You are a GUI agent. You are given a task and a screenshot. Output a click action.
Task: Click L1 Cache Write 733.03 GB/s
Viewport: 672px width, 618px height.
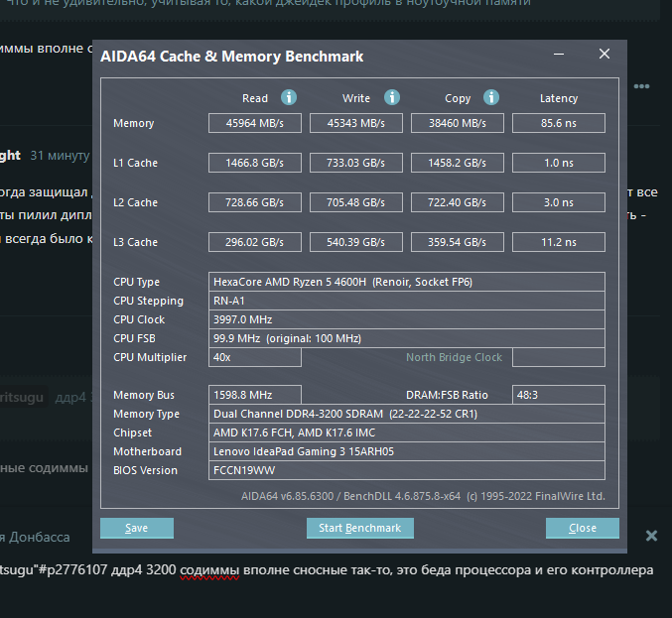(356, 163)
